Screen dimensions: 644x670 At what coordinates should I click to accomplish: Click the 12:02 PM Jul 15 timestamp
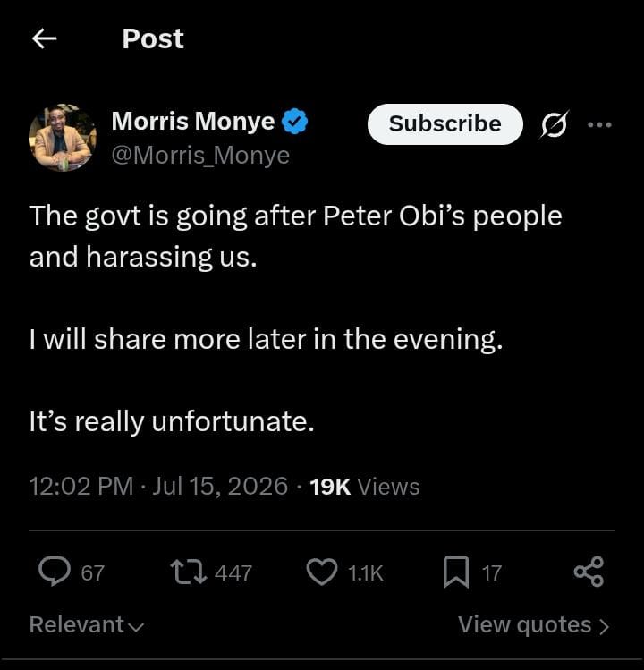[158, 487]
